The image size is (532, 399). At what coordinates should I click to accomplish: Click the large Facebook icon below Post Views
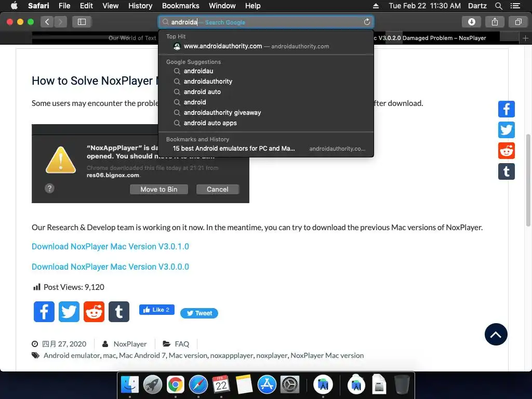click(44, 312)
